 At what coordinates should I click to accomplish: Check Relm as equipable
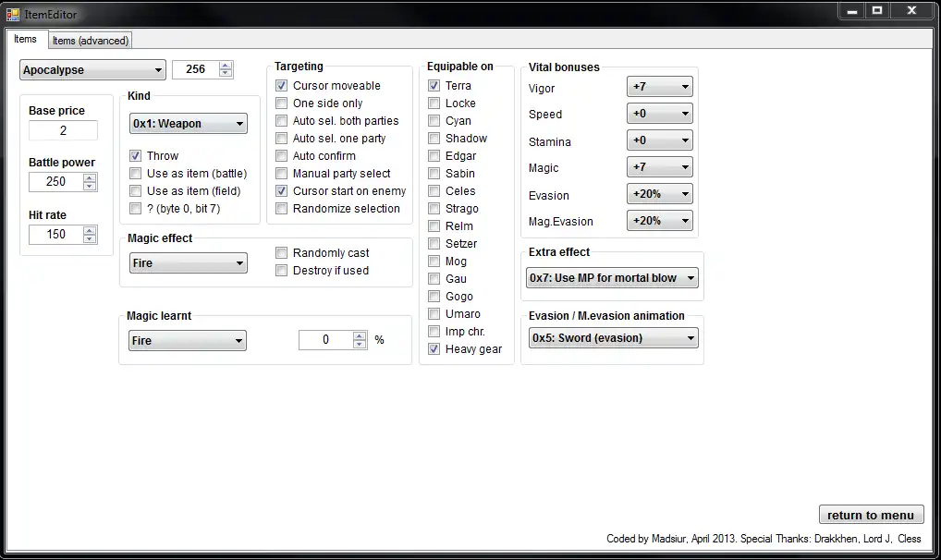[x=434, y=226]
